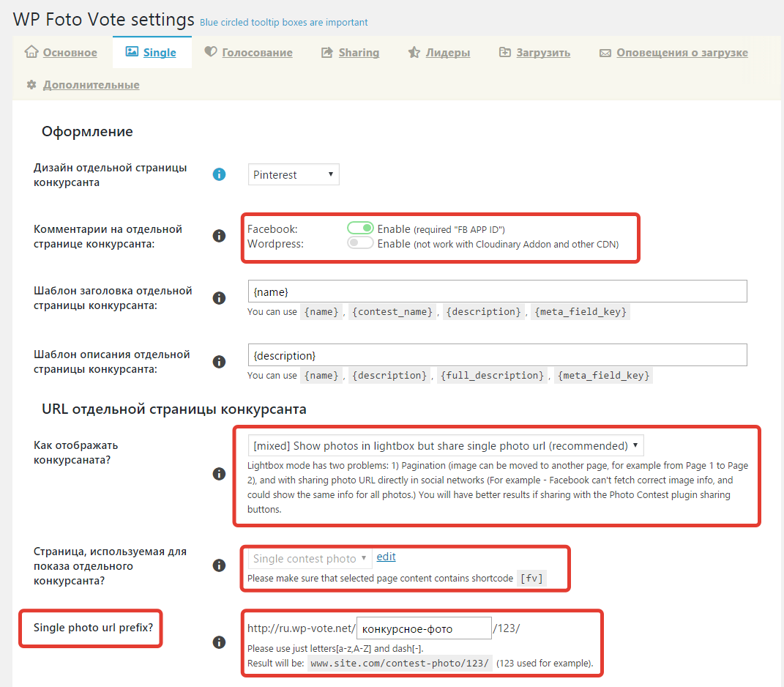Click the конкурсное-фото url prefix input
This screenshot has height=687, width=784.
[x=424, y=628]
